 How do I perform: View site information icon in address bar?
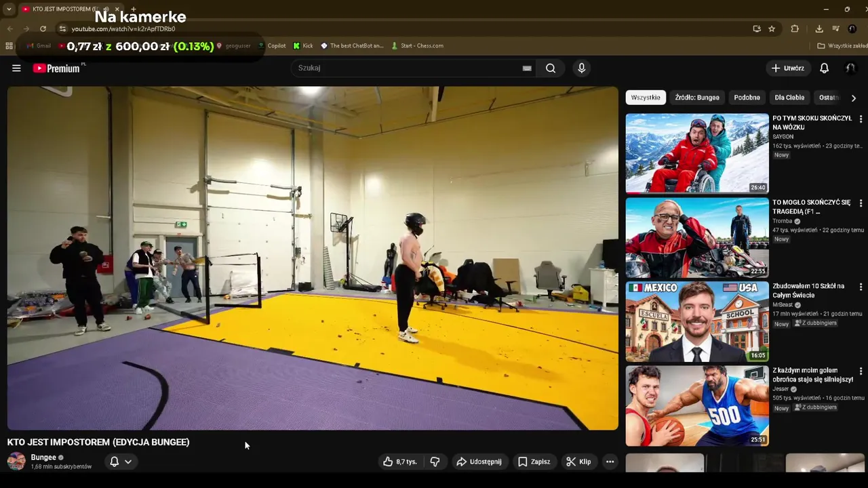click(62, 29)
